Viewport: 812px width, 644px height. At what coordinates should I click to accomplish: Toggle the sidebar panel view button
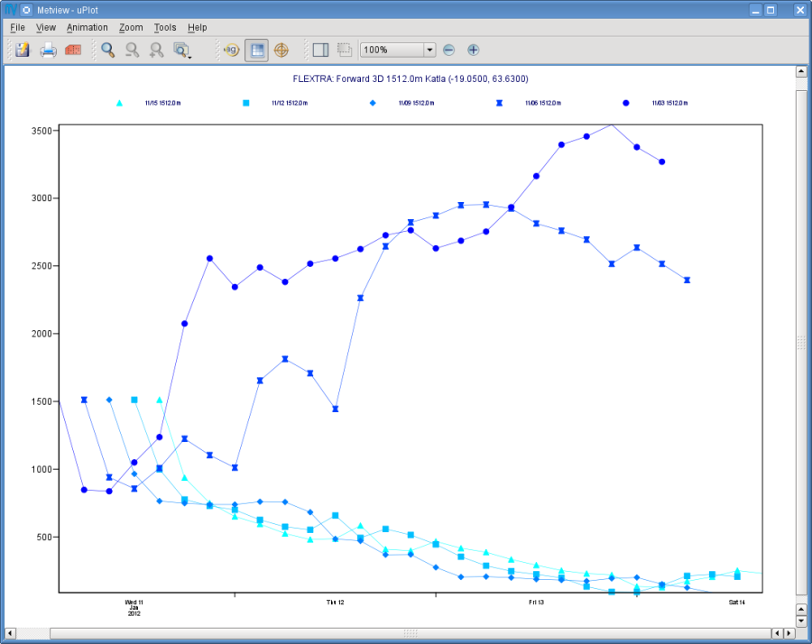pos(320,50)
